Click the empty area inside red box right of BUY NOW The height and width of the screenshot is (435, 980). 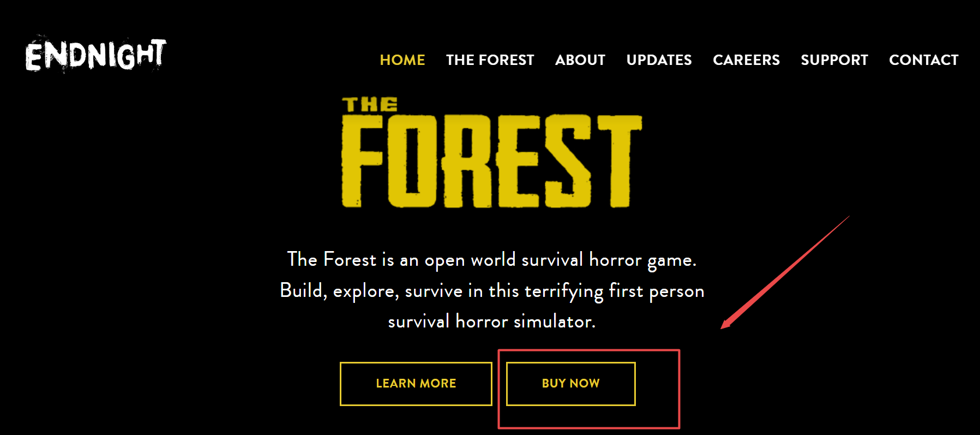[x=657, y=389]
